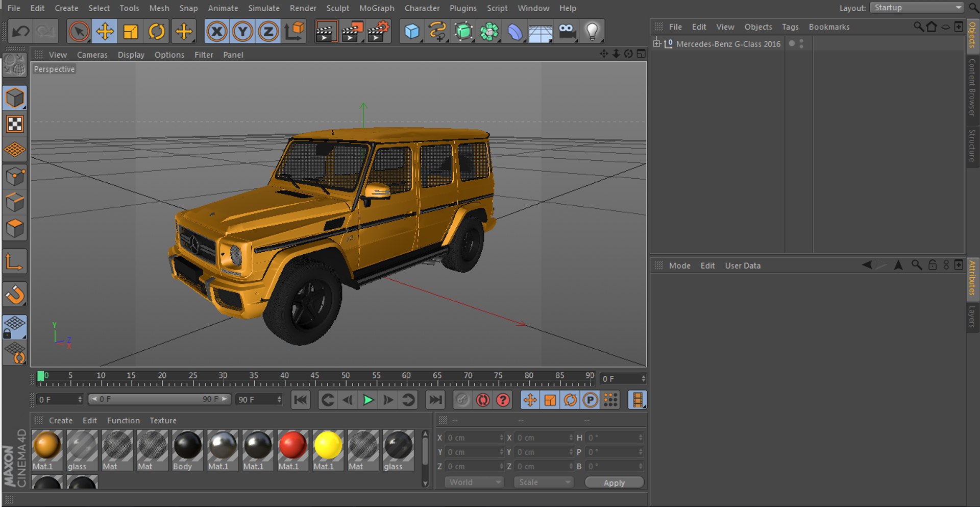Image resolution: width=980 pixels, height=507 pixels.
Task: Open Material Manager Create menu
Action: coord(60,421)
